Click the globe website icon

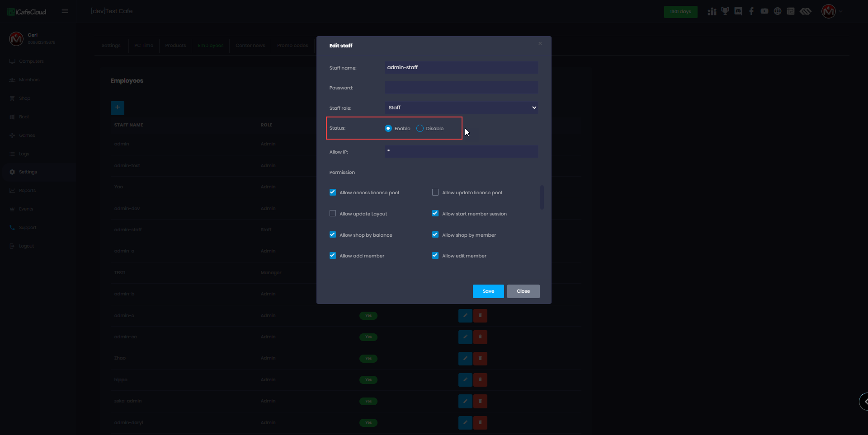pos(778,11)
